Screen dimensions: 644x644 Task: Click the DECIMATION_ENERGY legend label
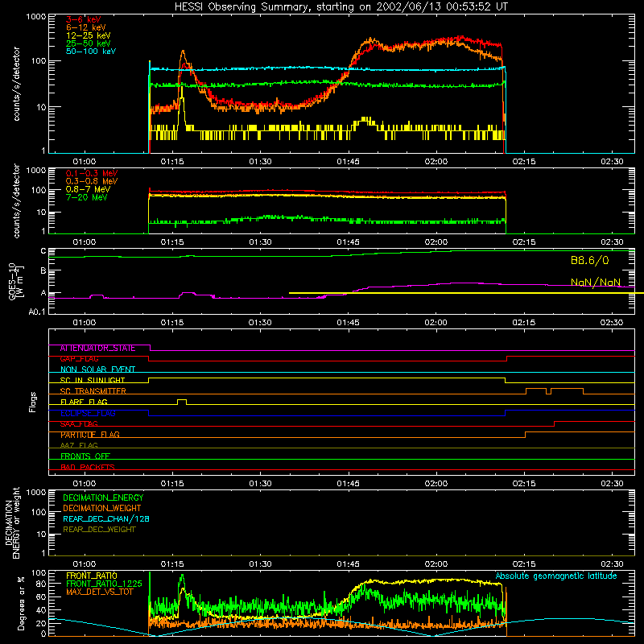click(x=103, y=497)
